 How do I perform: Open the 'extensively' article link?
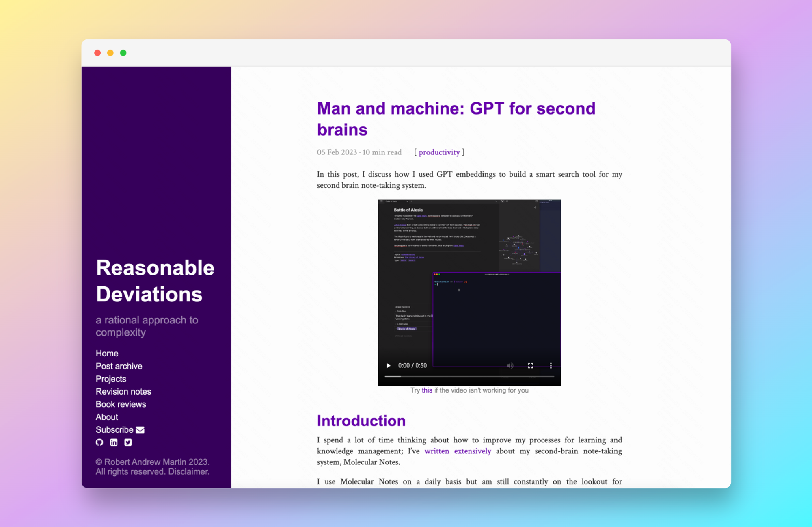(473, 451)
